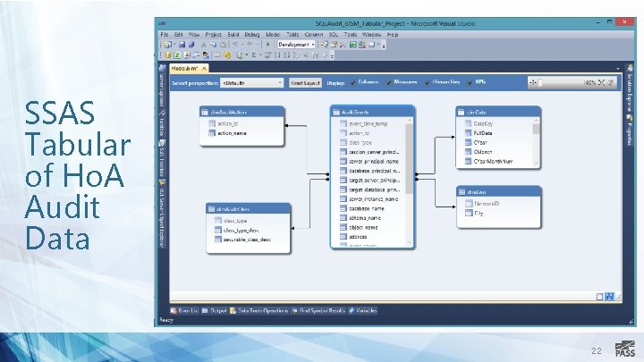
Task: Open second toolbar overflow options arrow
Action: coord(332,56)
